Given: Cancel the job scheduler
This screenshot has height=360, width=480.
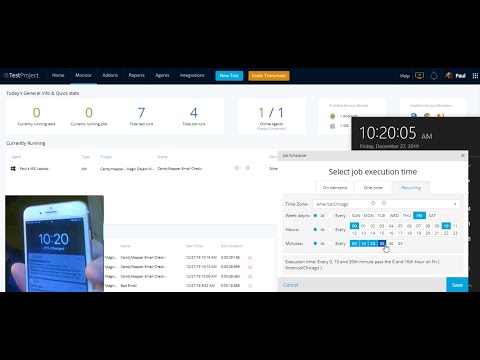Looking at the screenshot, I should 290,285.
